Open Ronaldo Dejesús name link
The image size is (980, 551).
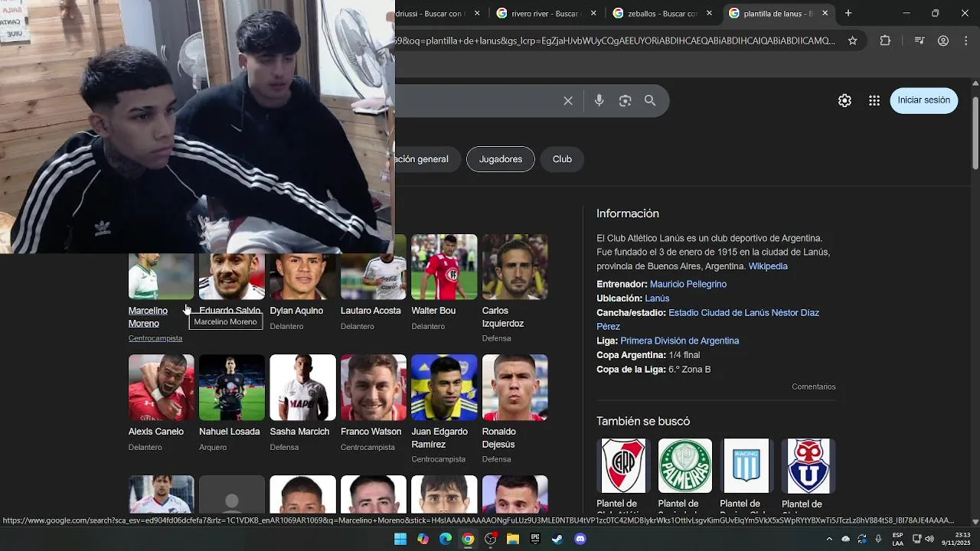(499, 438)
